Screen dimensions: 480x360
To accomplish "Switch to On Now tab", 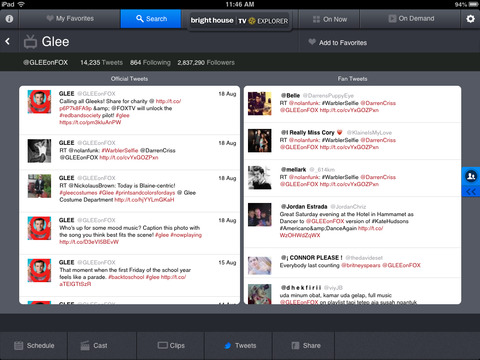I will click(330, 19).
